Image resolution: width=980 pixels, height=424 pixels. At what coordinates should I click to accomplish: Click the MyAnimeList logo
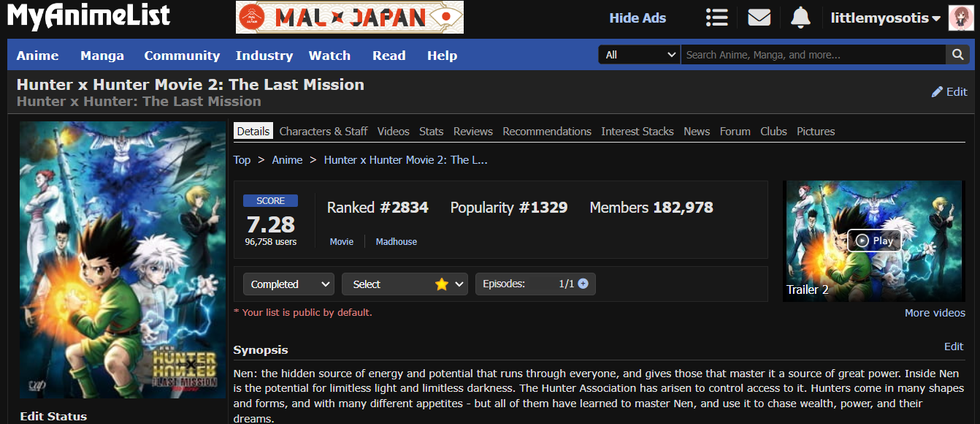point(88,16)
